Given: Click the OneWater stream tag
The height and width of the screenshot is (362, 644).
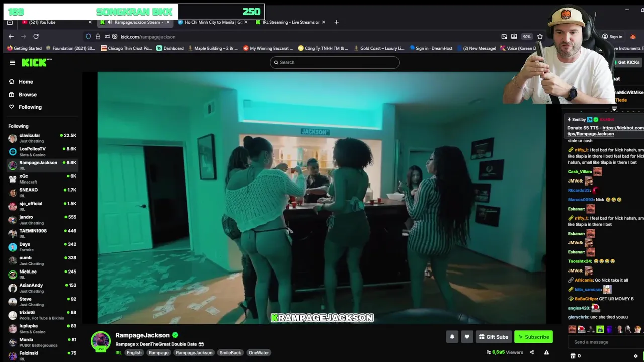Looking at the screenshot, I should tap(259, 353).
